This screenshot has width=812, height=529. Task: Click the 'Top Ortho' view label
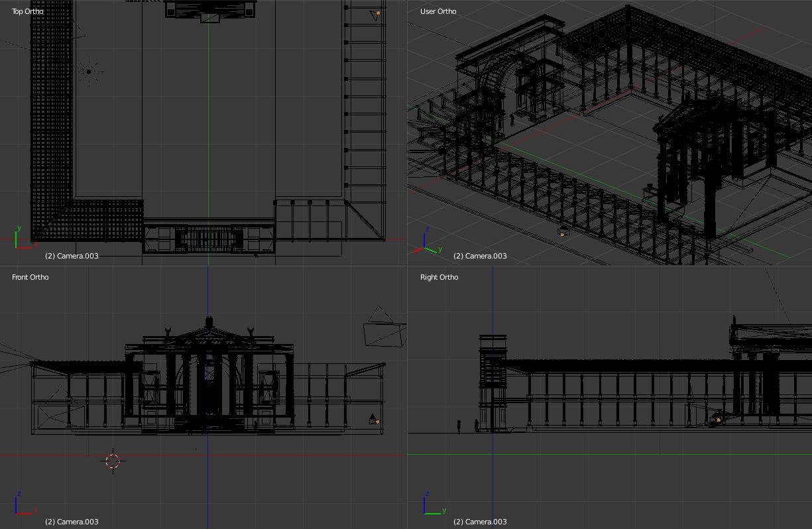[27, 11]
